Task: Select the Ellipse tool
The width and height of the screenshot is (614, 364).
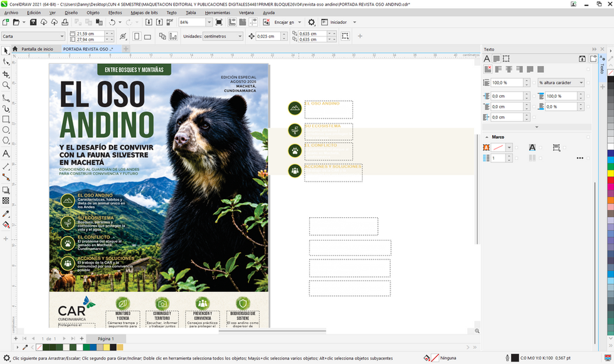Action: coord(6,130)
